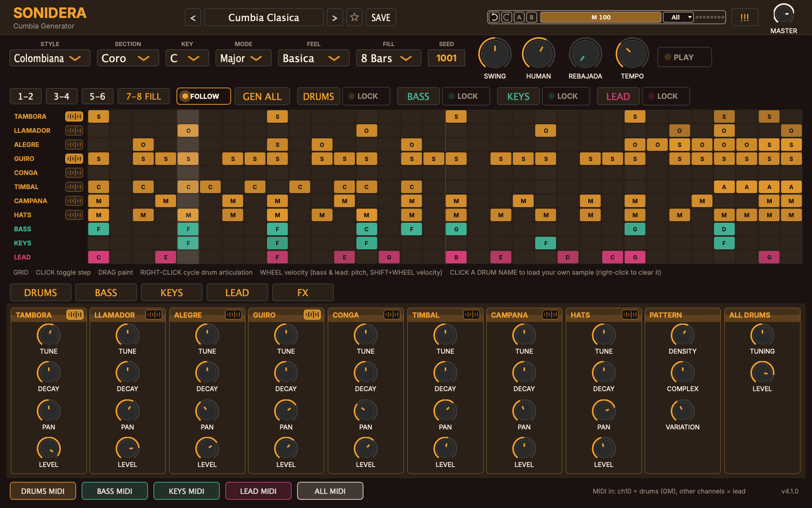The image size is (812, 508).
Task: Click the sample icon in the GUIRO grid row
Action: tap(74, 159)
